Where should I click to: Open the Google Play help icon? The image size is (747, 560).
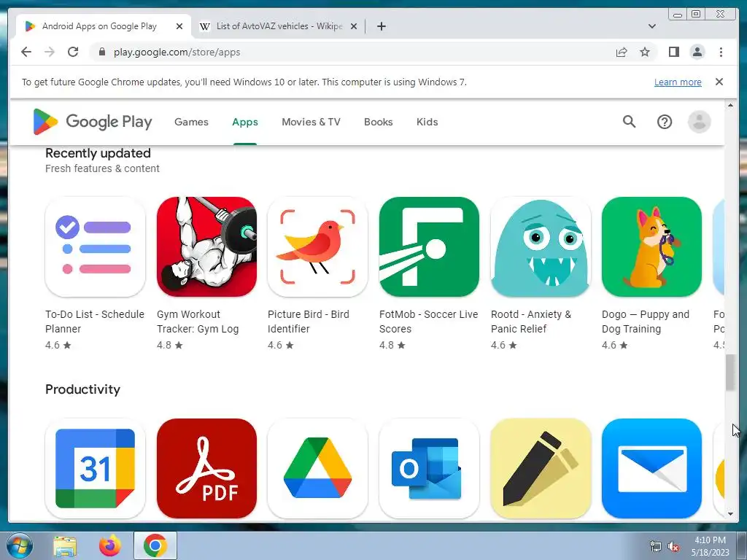[x=665, y=122]
